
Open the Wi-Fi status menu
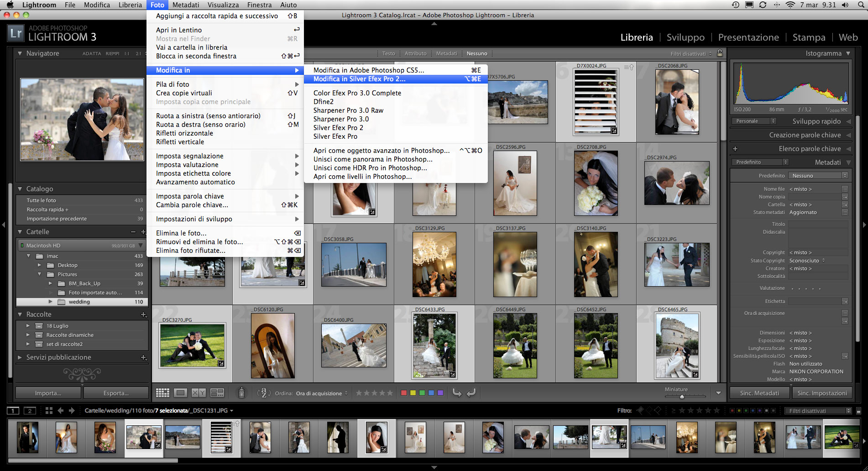[x=790, y=5]
